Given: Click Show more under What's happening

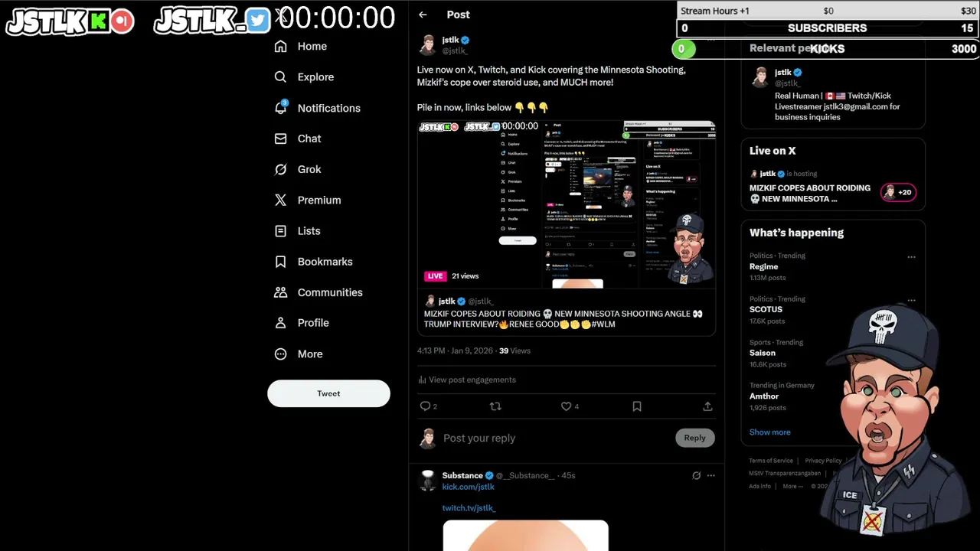Looking at the screenshot, I should tap(769, 432).
